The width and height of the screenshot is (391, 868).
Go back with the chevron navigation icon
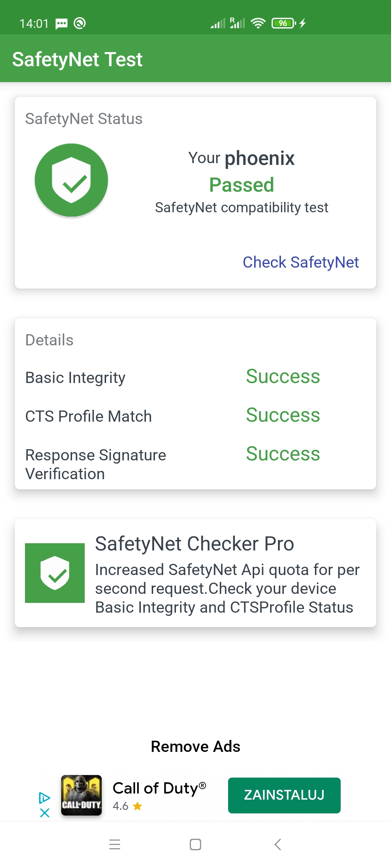pyautogui.click(x=278, y=844)
